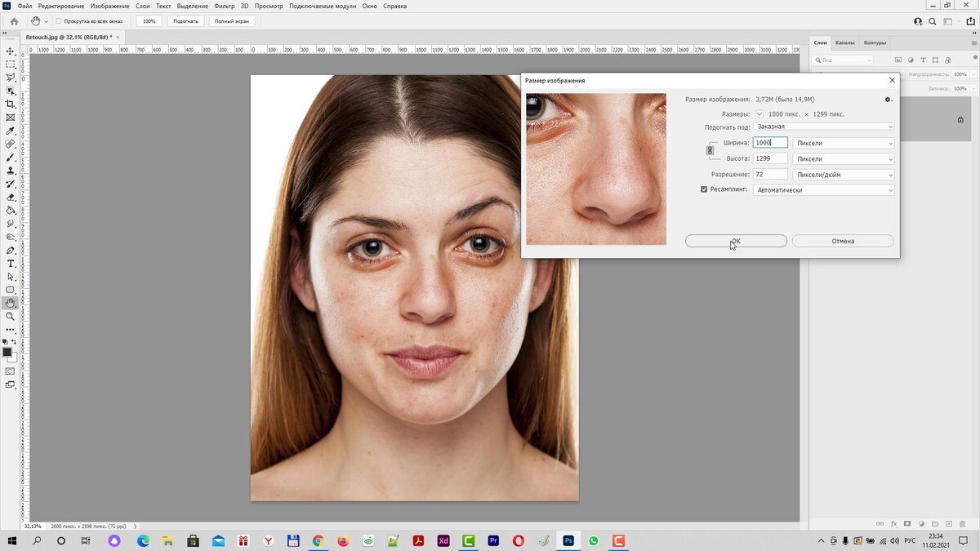Toggle the Resampling checkbox

coord(704,189)
